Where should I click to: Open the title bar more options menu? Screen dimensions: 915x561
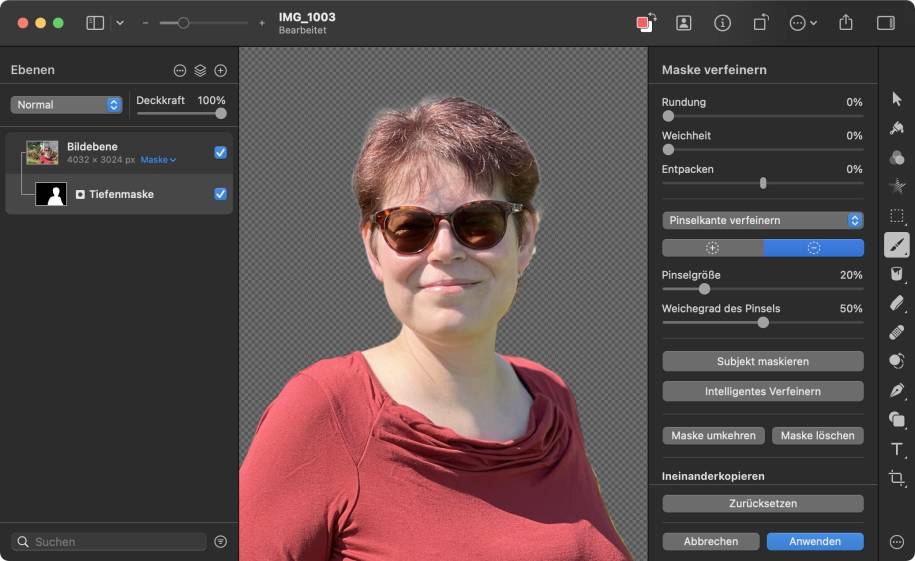click(x=803, y=23)
